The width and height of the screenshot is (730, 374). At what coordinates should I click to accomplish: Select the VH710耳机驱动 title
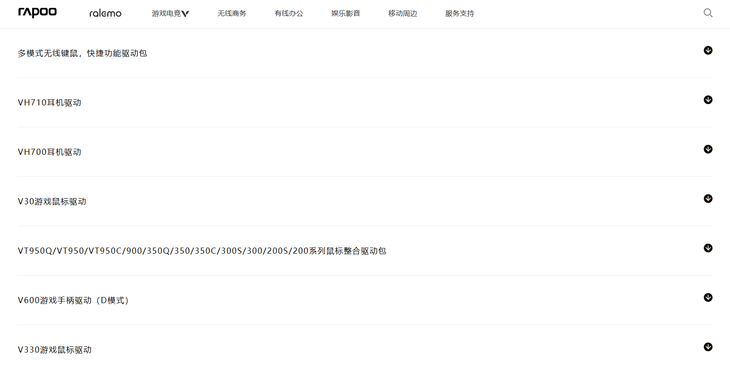pyautogui.click(x=49, y=102)
